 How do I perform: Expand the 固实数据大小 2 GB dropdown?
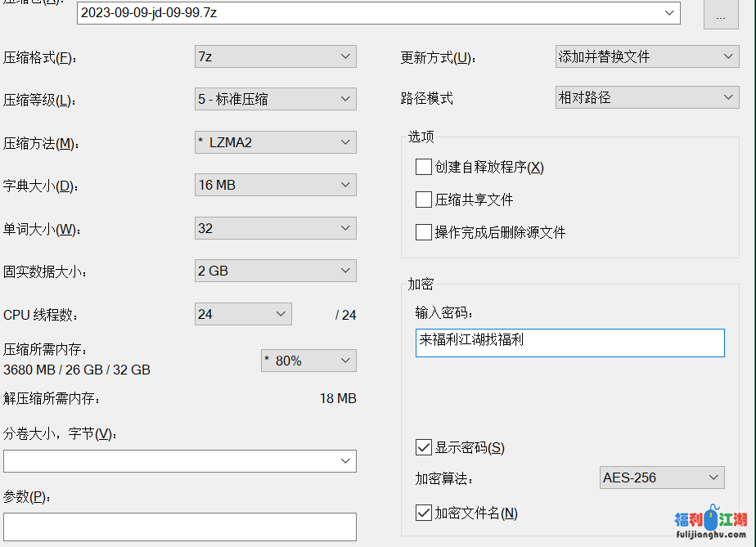click(x=276, y=271)
